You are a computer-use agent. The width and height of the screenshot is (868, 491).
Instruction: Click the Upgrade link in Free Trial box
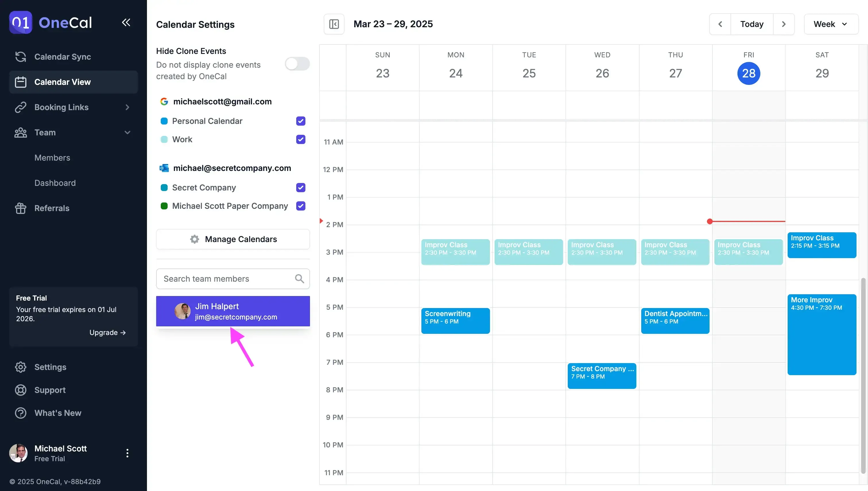click(107, 332)
